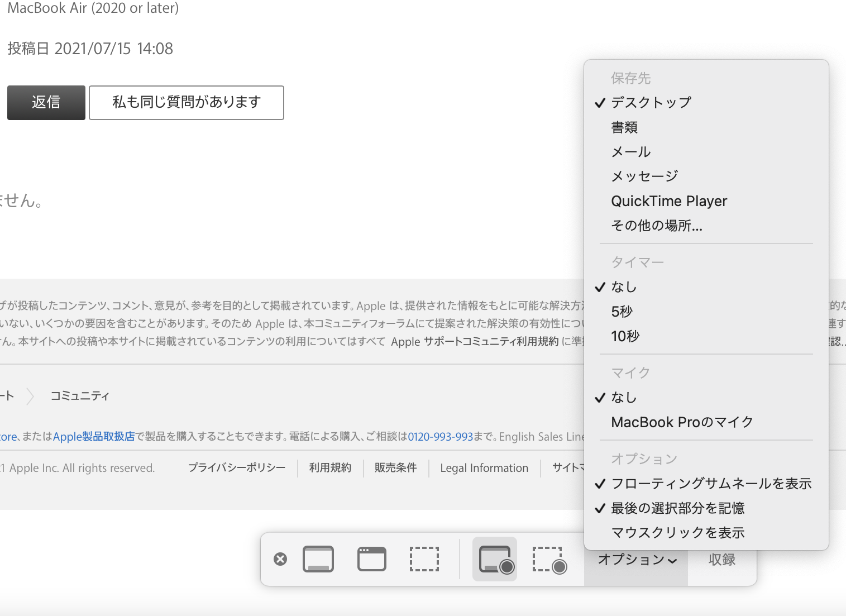Select capture selected window icon
Screen dimensions: 846x616
372,559
